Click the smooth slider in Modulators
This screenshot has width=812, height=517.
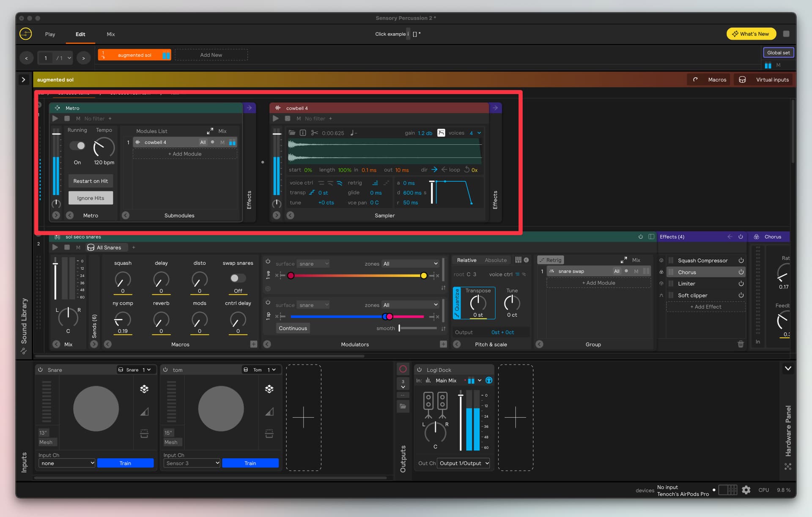click(417, 328)
